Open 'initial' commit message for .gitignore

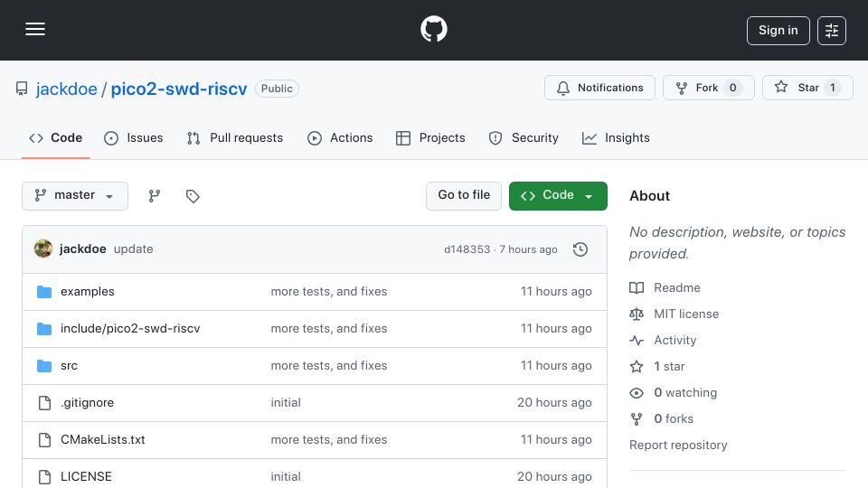pyautogui.click(x=286, y=403)
